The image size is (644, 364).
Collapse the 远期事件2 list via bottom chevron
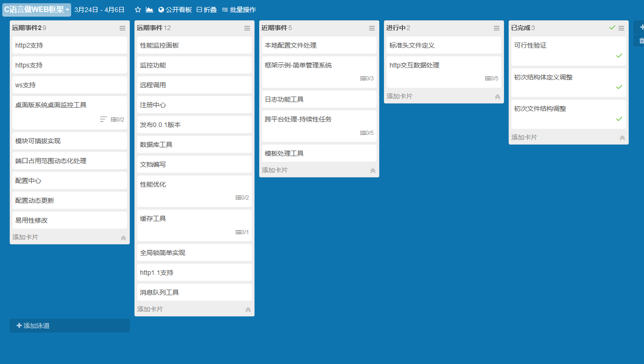click(123, 237)
